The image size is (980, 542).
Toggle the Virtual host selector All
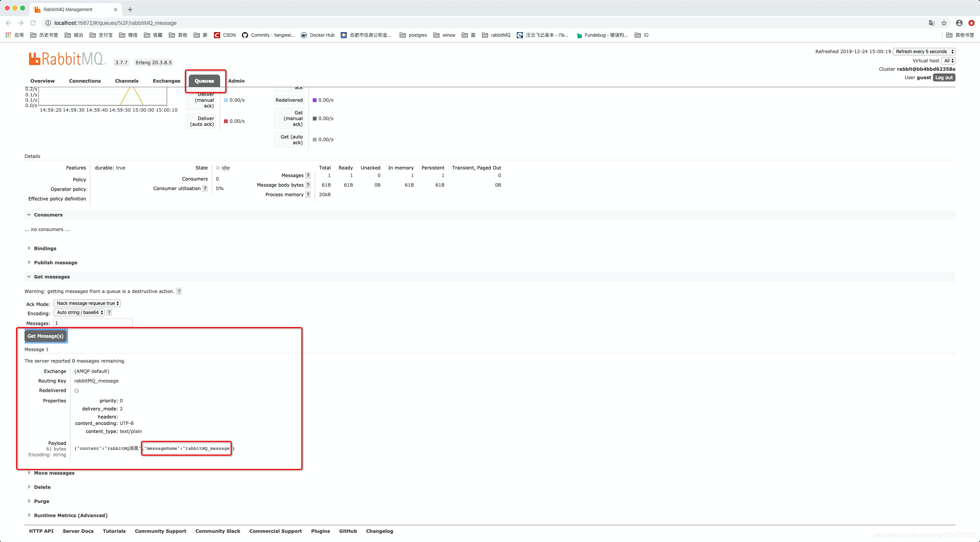947,60
